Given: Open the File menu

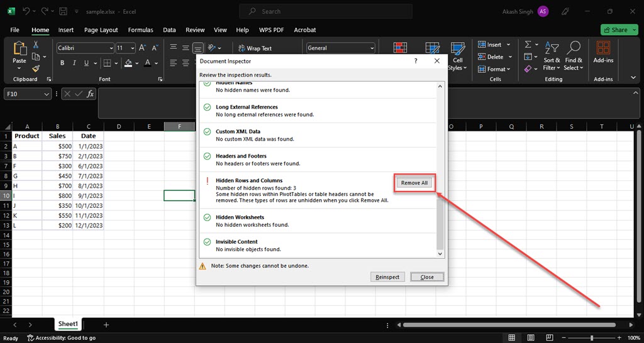Looking at the screenshot, I should tap(15, 30).
